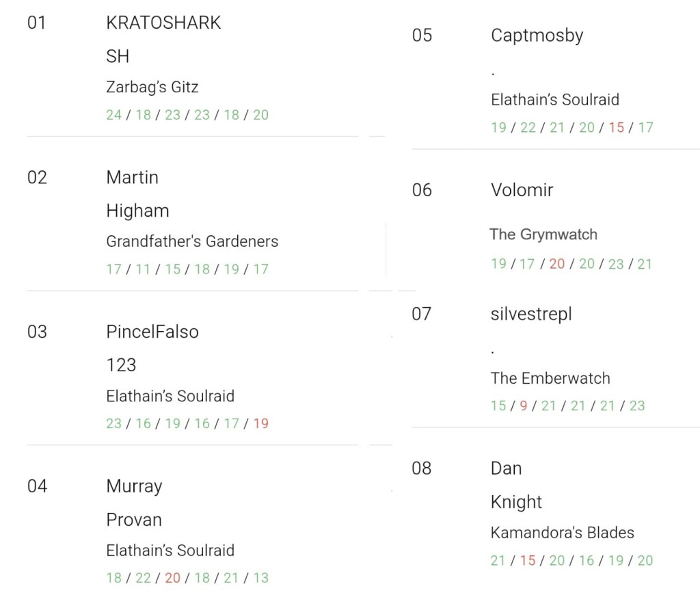Click the PincelFalso player name

[x=152, y=332]
